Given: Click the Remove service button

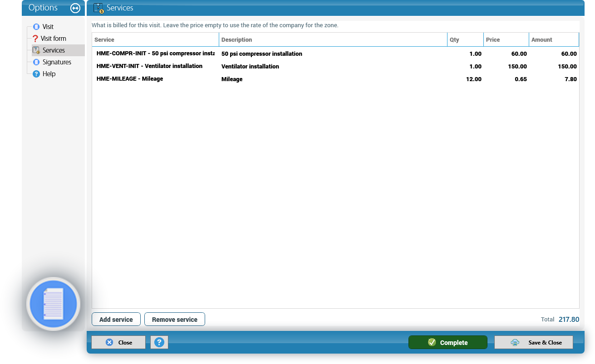Looking at the screenshot, I should click(x=175, y=319).
